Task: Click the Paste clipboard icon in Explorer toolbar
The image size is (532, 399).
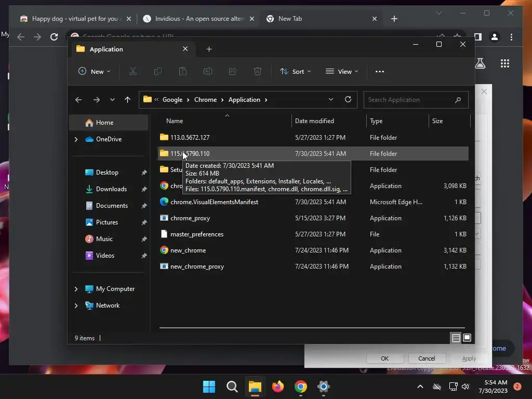Action: (182, 71)
